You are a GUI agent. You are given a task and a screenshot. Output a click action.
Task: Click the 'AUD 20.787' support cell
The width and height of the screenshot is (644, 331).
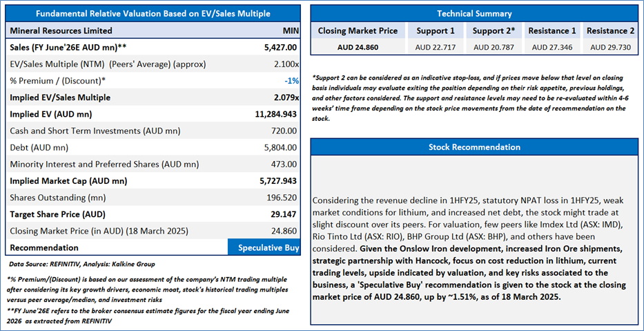[494, 47]
